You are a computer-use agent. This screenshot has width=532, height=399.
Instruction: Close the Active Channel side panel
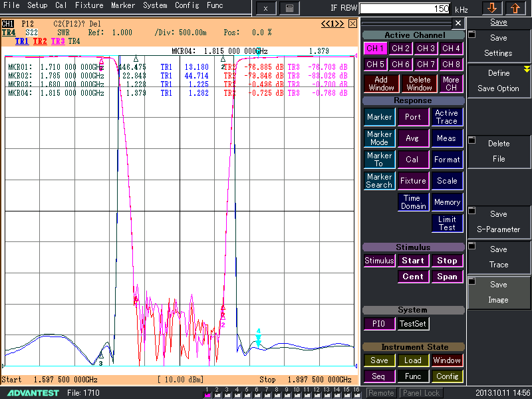(x=458, y=23)
